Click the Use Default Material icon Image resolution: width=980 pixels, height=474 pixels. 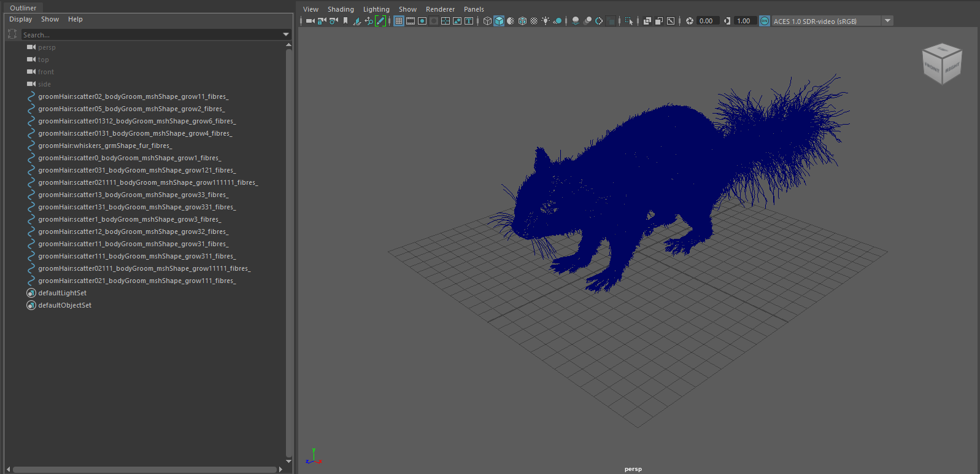[x=511, y=21]
